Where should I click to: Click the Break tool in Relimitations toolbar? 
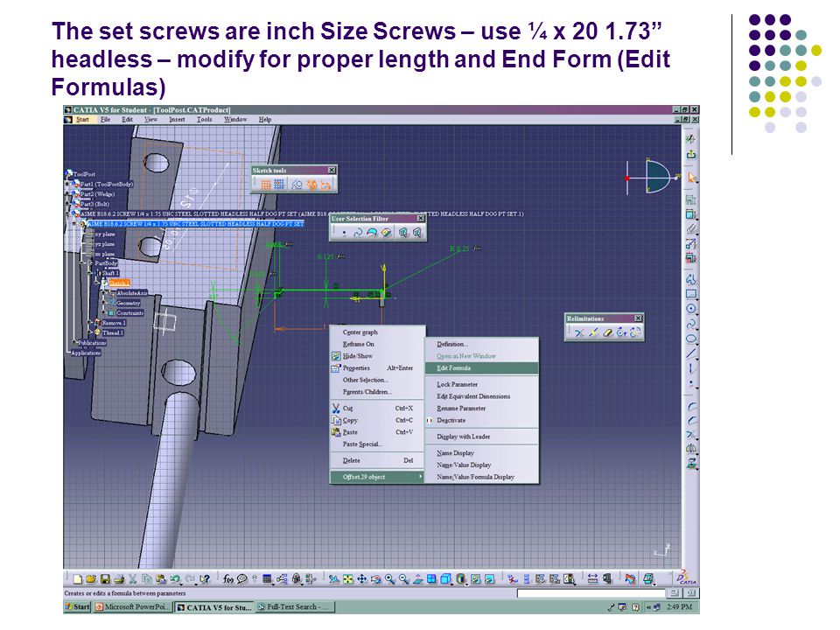593,332
